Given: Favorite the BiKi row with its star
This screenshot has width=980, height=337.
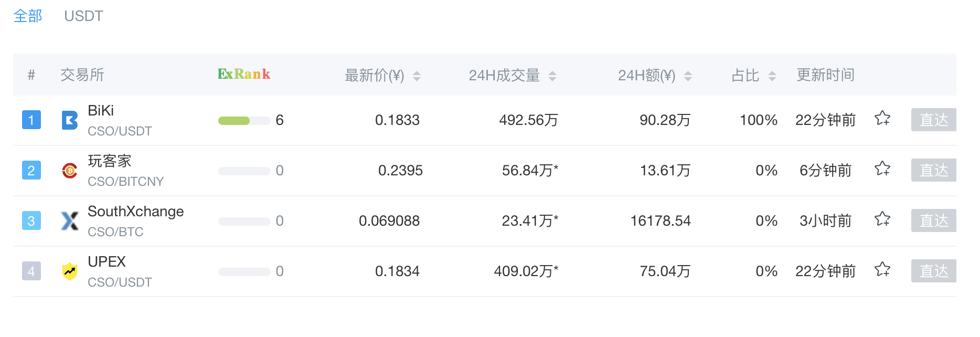Looking at the screenshot, I should tap(882, 118).
